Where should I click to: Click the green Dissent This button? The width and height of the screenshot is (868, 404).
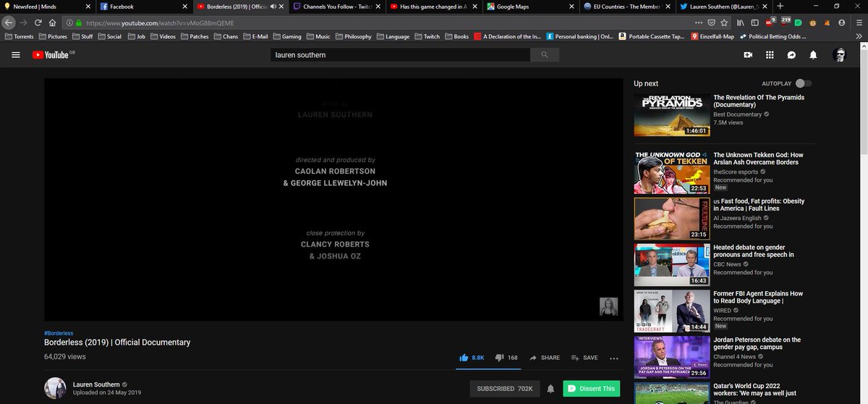point(591,389)
